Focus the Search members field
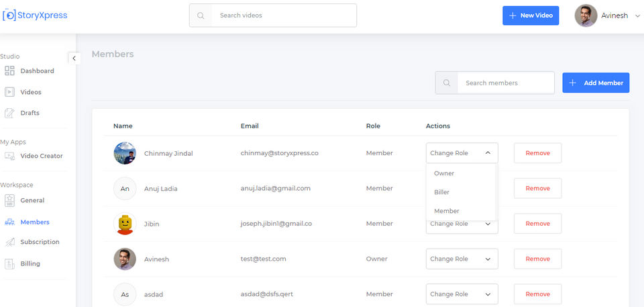 click(505, 83)
